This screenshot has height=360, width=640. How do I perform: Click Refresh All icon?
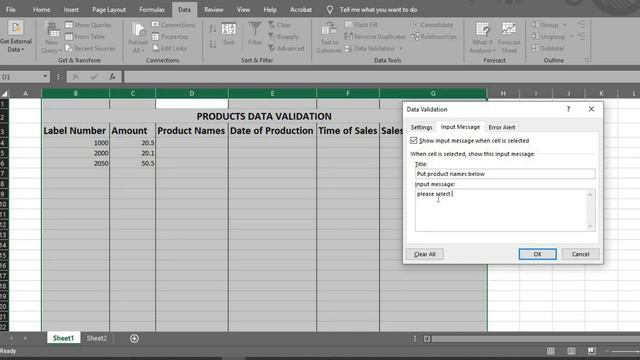point(138,30)
